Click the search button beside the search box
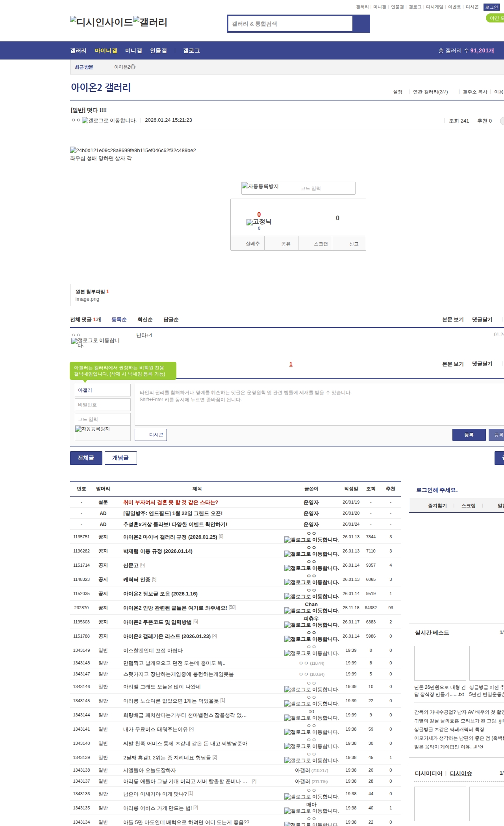The width and height of the screenshot is (504, 826). 361,24
